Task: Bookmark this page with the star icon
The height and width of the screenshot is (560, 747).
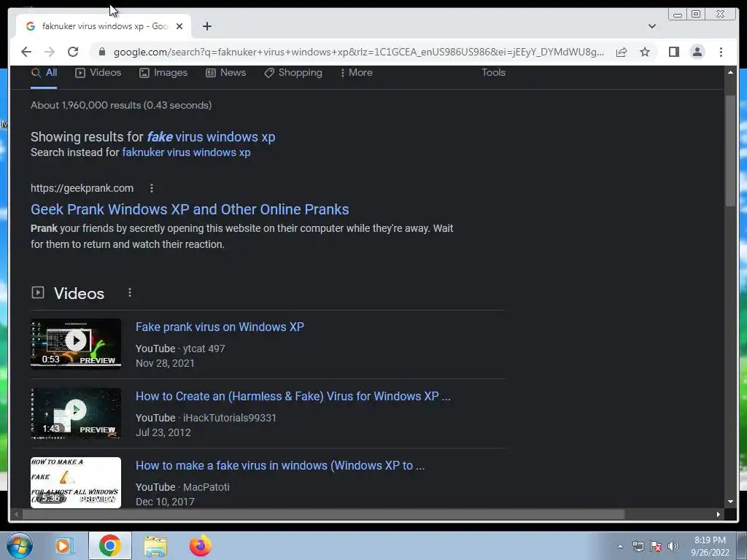Action: (x=645, y=52)
